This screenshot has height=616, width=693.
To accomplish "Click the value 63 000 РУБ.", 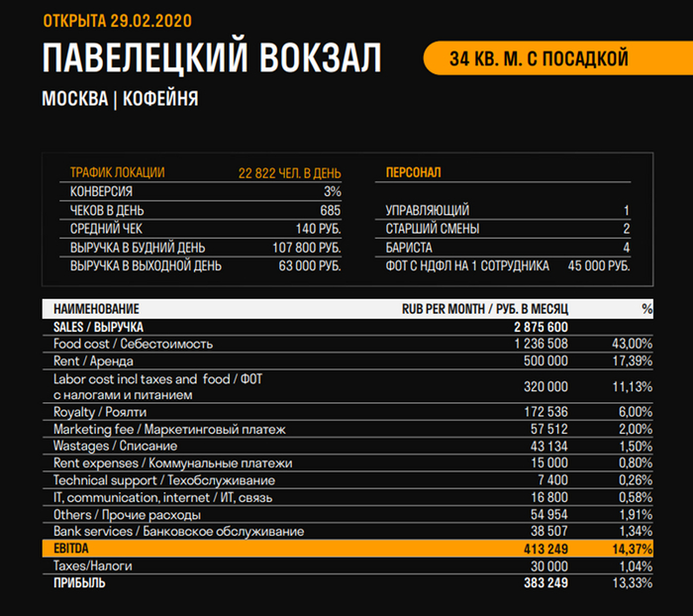I will click(310, 265).
